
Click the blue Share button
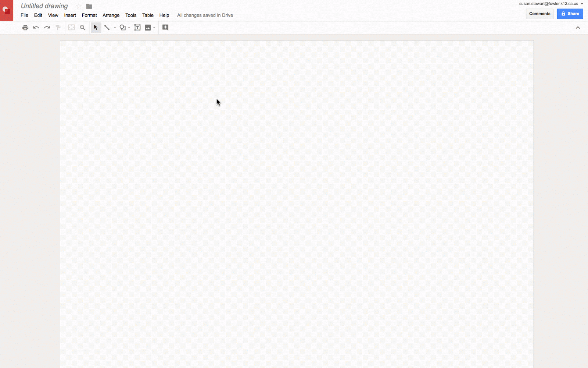570,14
